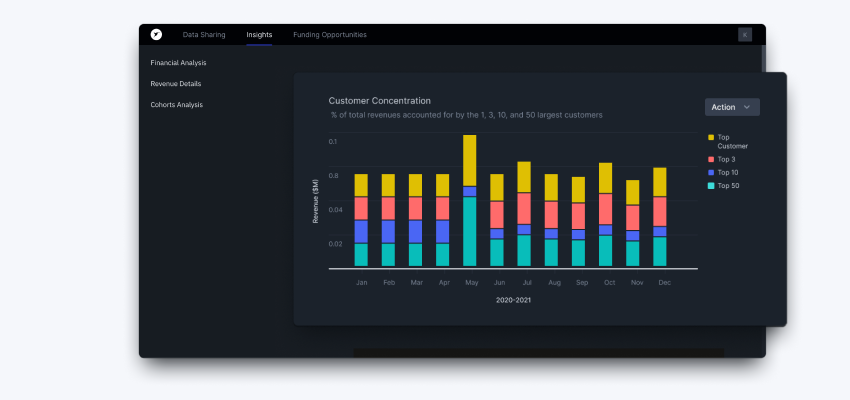Toggle the Top 10 series label
Viewport: 850px width, 400px height.
point(728,172)
